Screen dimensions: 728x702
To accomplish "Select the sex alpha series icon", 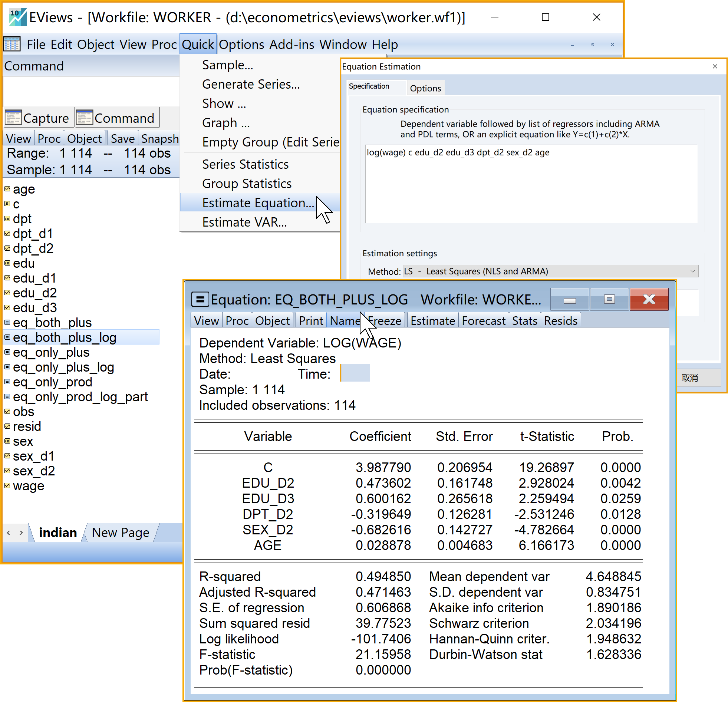I will click(7, 441).
